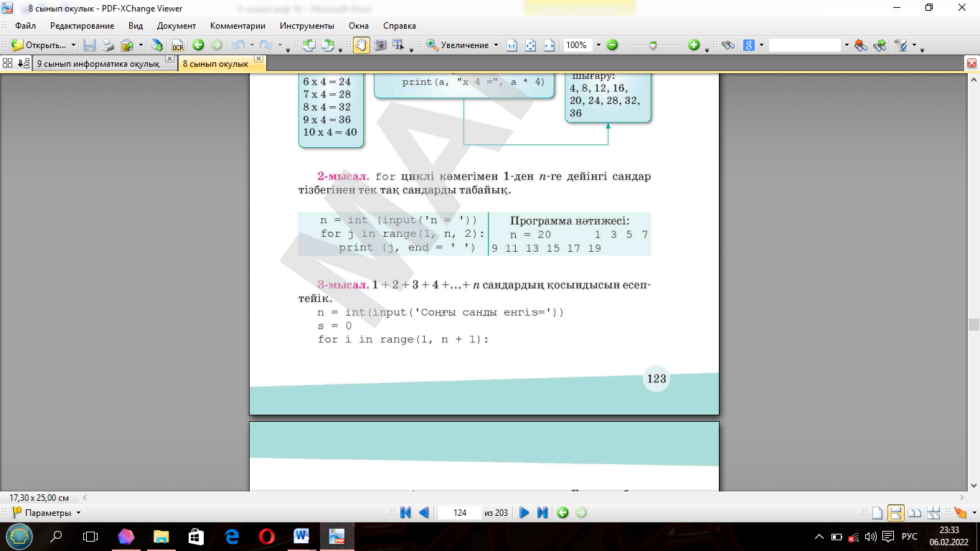Screen dimensions: 980x551
Task: Jump to the last page
Action: (x=542, y=512)
